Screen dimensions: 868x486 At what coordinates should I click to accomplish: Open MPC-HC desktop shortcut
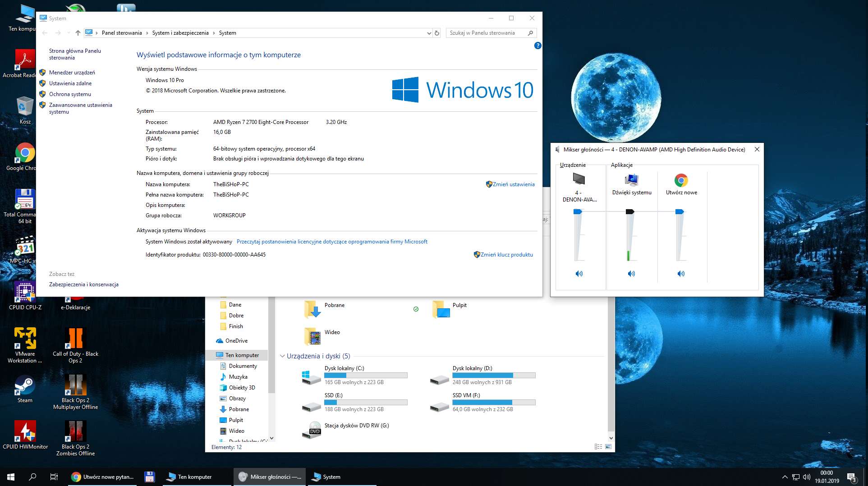tap(23, 250)
